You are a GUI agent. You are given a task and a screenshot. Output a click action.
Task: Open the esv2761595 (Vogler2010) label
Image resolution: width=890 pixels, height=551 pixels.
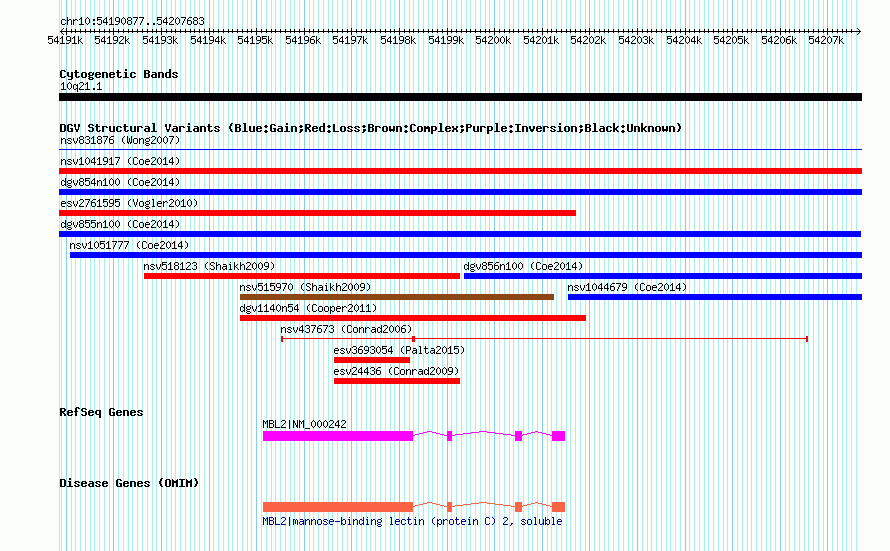tap(129, 203)
